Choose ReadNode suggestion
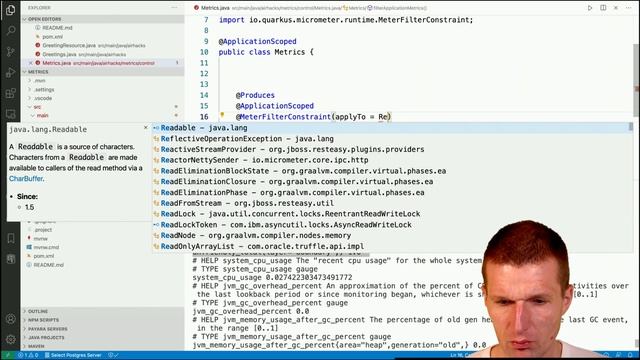 coord(392,236)
